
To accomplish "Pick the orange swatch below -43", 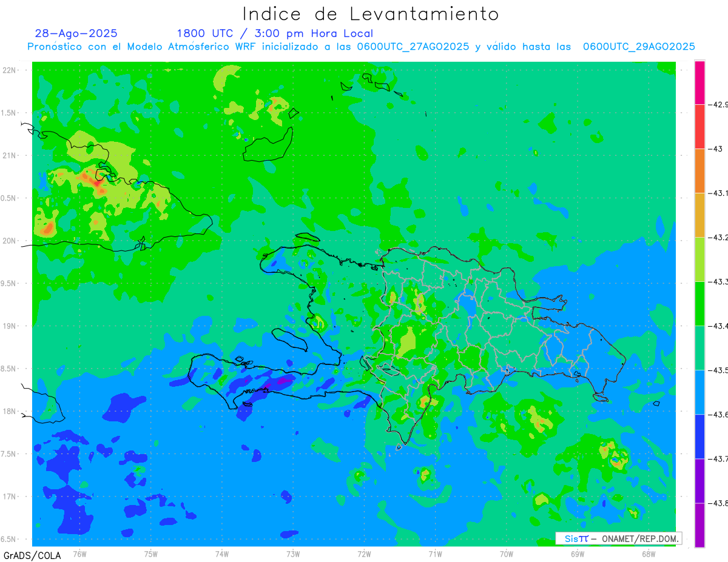I will click(x=699, y=171).
